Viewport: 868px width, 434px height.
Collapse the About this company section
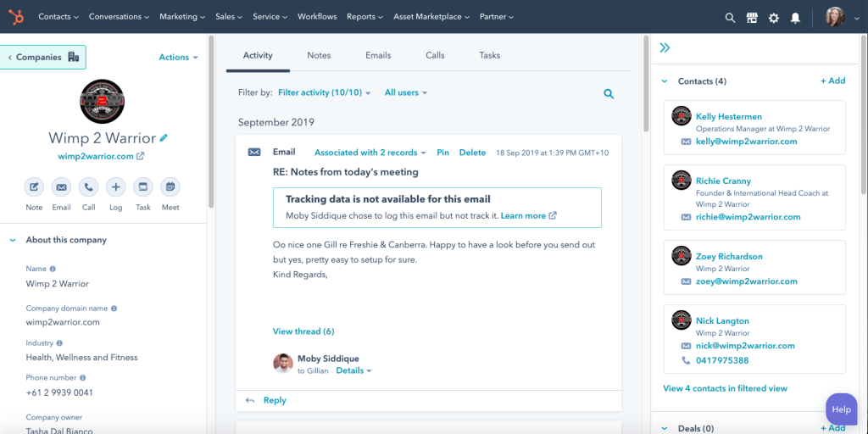(12, 240)
